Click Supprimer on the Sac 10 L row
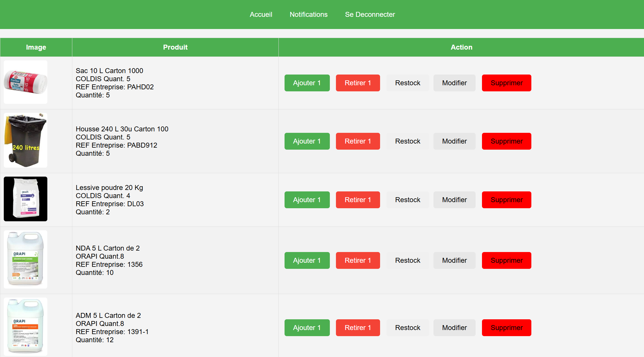 (x=506, y=83)
